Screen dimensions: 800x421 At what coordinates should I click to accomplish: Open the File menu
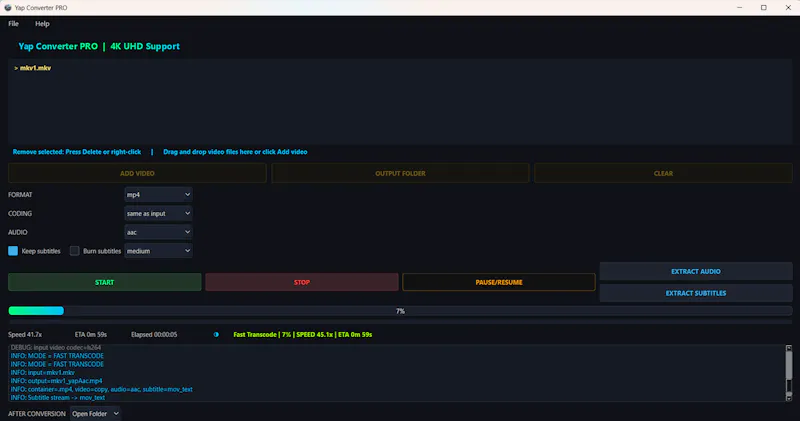click(x=13, y=23)
